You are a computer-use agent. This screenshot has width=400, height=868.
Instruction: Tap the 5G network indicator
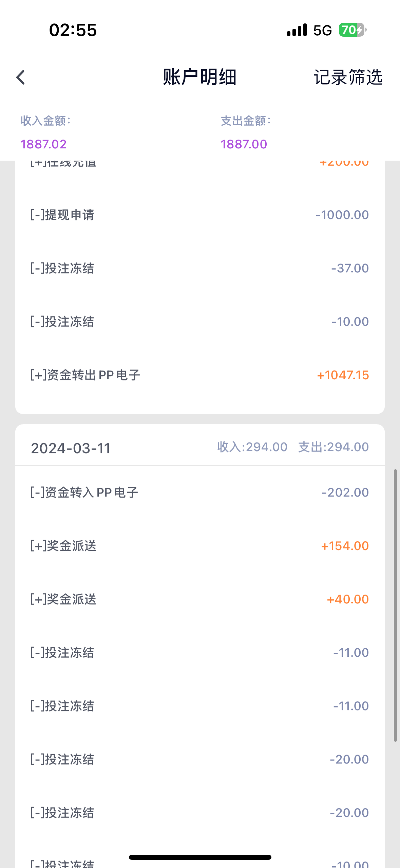pos(322,31)
